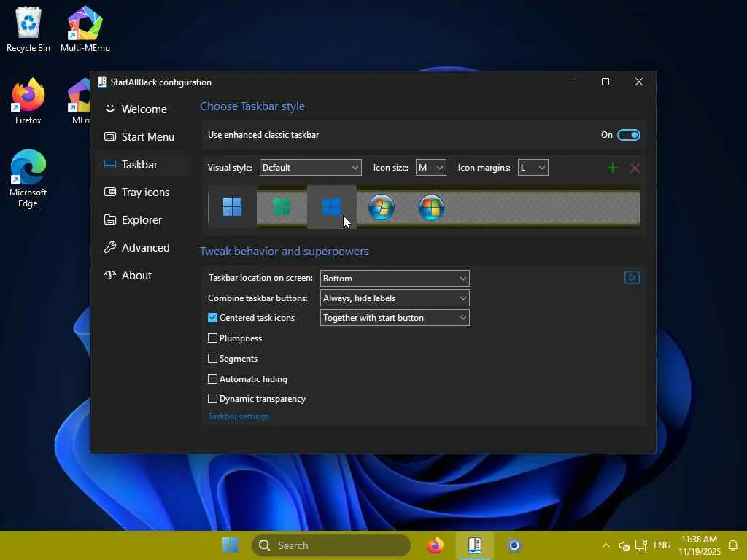Viewport: 747px width, 560px height.
Task: Add a custom start button with green plus
Action: pos(613,168)
